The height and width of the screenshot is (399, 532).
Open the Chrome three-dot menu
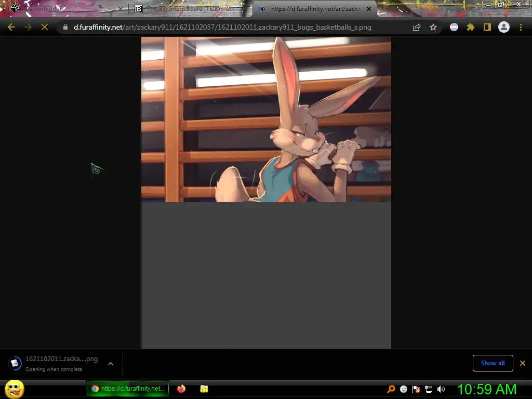point(521,27)
